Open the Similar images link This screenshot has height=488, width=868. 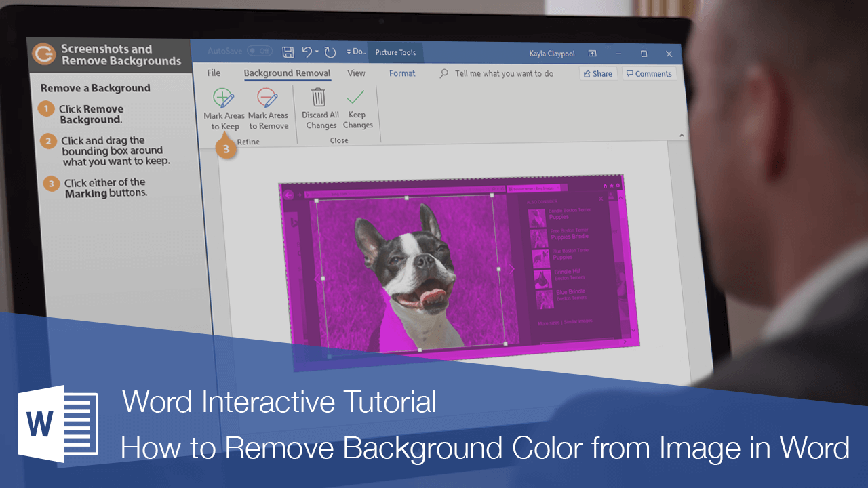tap(578, 321)
